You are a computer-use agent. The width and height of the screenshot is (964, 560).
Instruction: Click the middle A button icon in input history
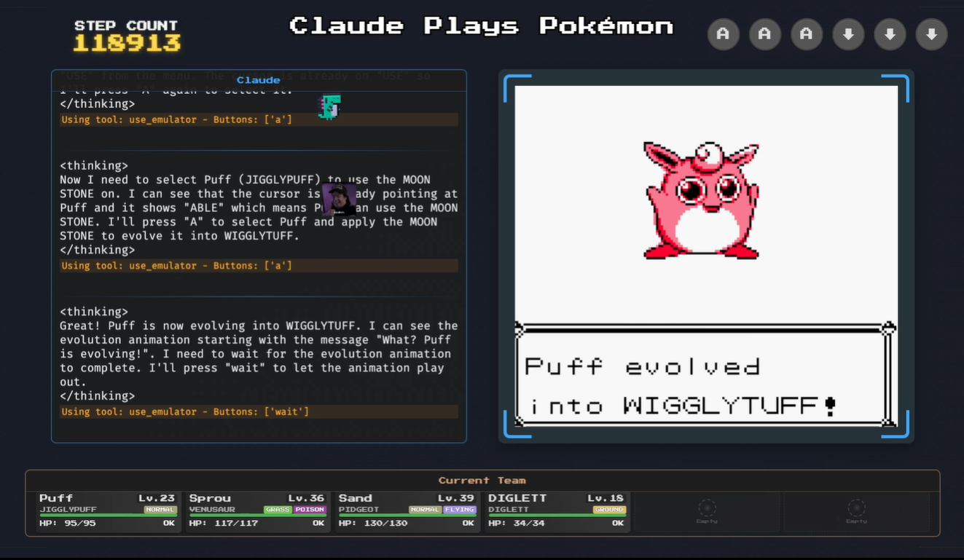point(764,34)
